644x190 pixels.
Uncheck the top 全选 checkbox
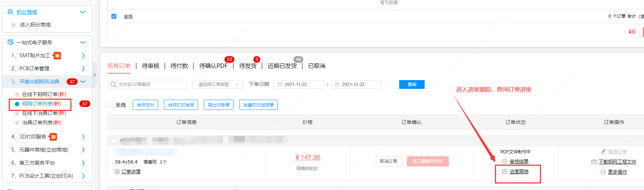(x=114, y=16)
